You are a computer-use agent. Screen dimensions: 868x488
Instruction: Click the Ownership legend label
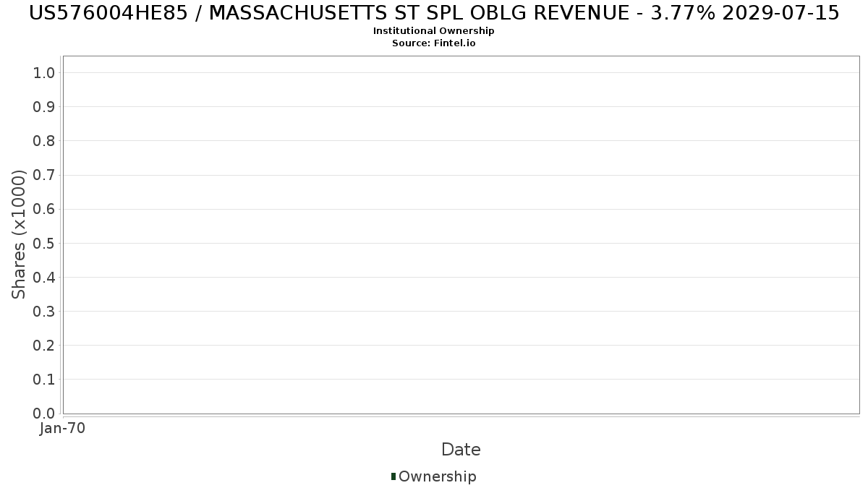pyautogui.click(x=438, y=476)
